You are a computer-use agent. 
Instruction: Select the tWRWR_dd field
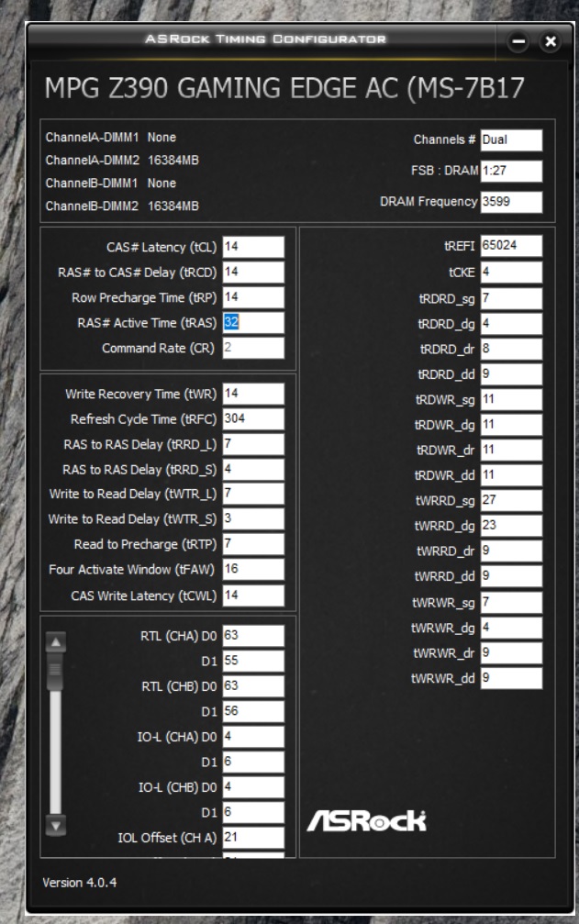[511, 679]
